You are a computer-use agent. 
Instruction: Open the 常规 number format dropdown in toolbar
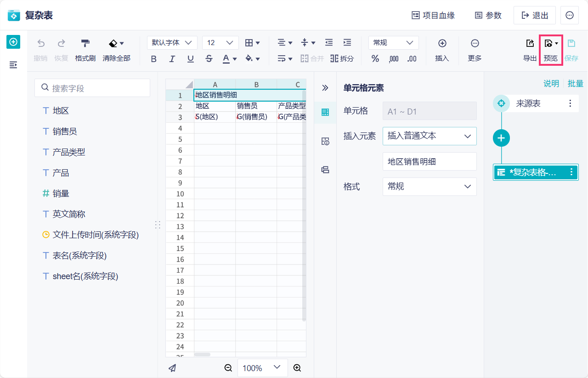[394, 43]
